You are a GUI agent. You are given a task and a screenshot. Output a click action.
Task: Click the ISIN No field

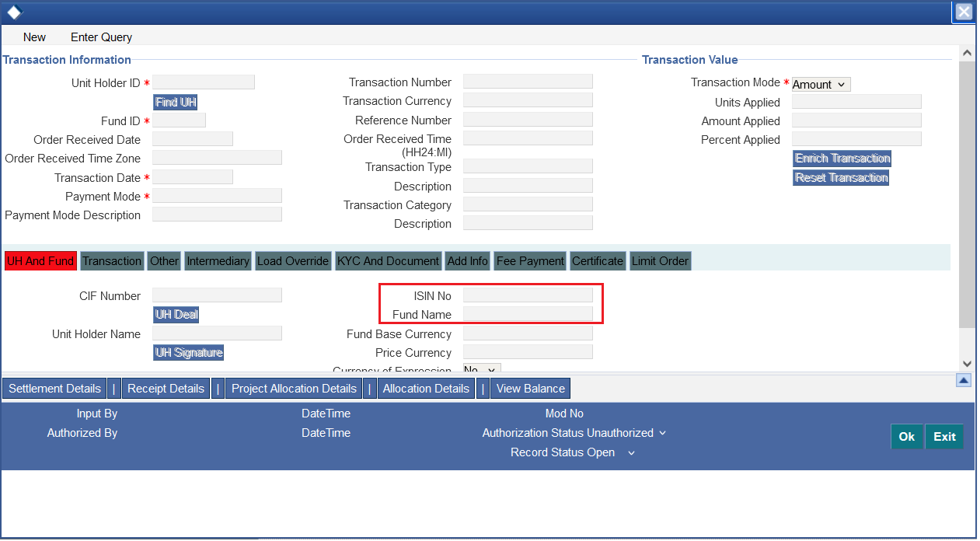click(x=528, y=295)
